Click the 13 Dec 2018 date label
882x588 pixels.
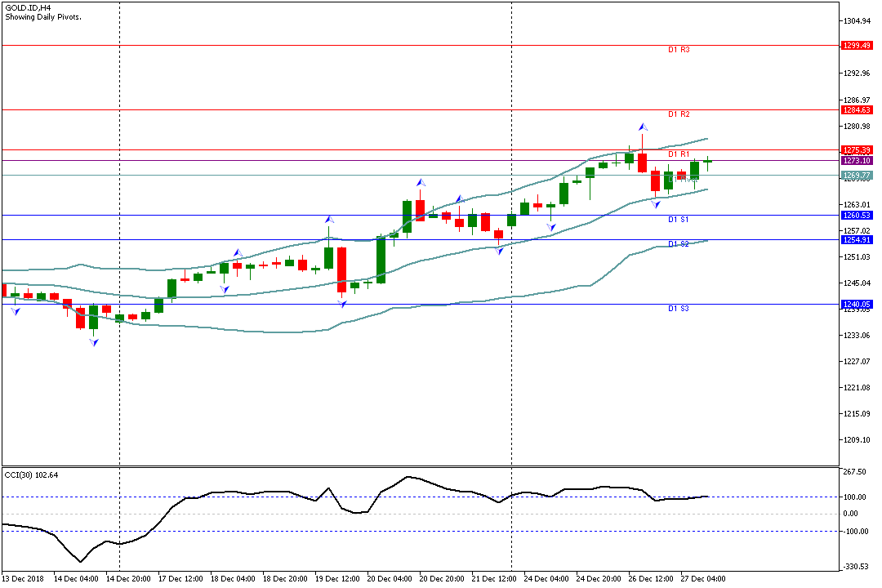[x=23, y=579]
